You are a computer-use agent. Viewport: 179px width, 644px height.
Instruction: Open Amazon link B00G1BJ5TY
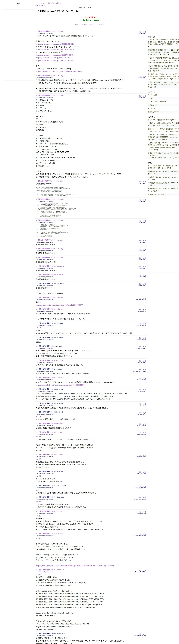(x=55, y=58)
